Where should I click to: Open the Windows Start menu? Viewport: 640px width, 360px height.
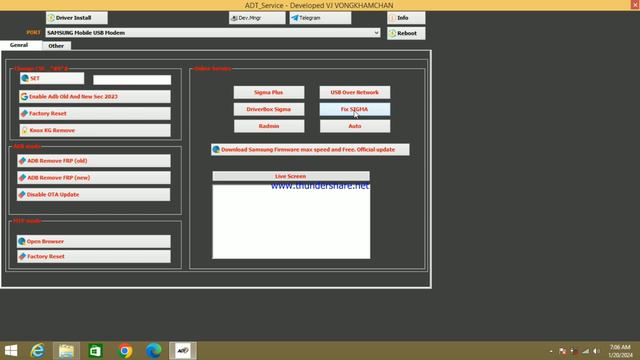[x=11, y=351]
